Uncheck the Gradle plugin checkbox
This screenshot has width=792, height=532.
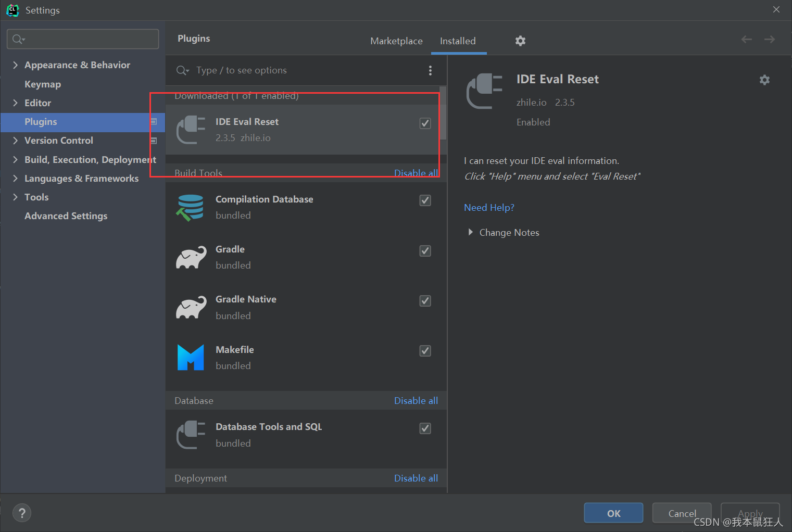coord(425,251)
